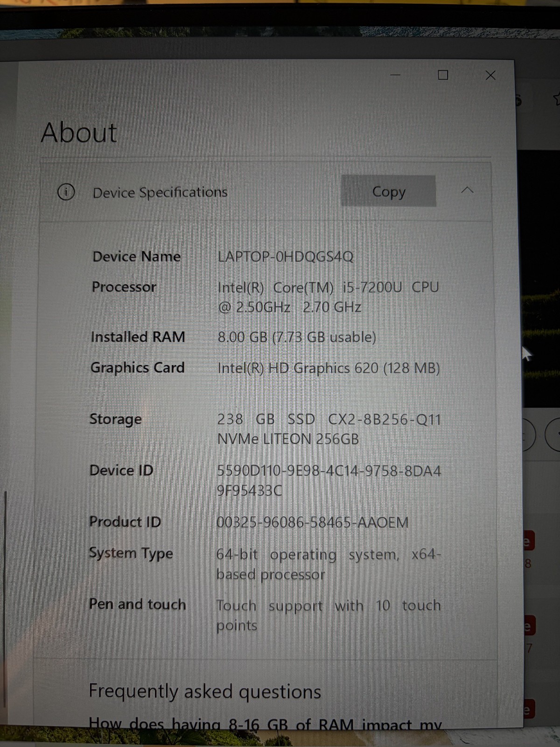Select the Device Specifications header text
This screenshot has height=747, width=560.
(160, 192)
